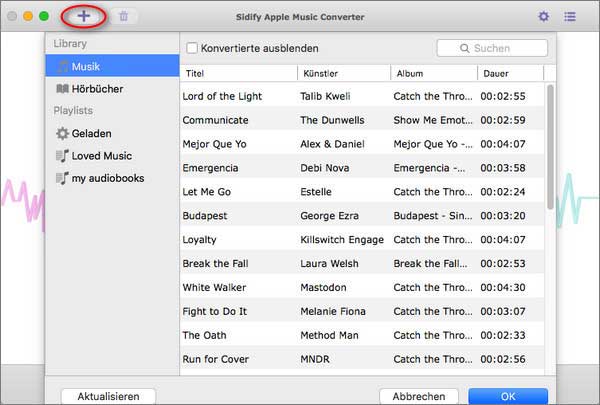Sort by the Künstler column header
Image resolution: width=600 pixels, height=405 pixels.
point(344,73)
